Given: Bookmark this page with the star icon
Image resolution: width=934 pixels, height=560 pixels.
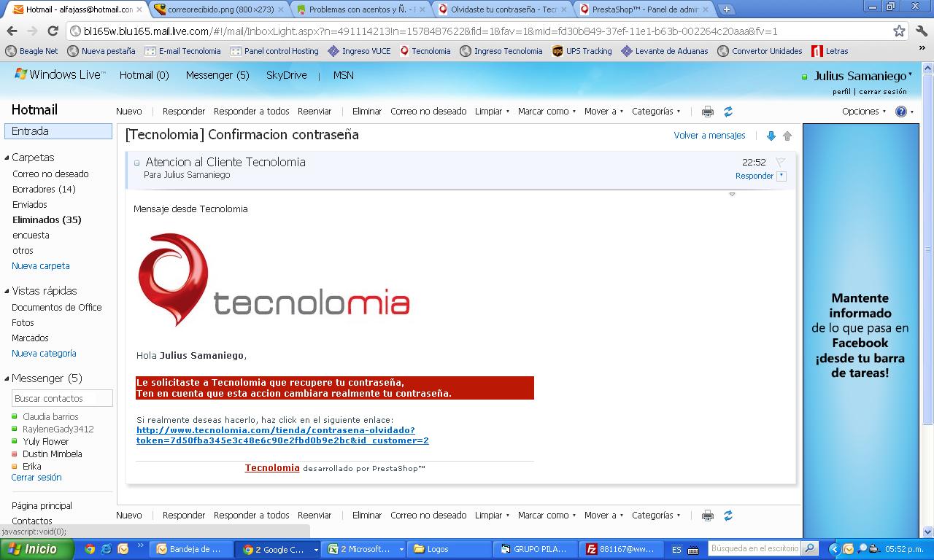Looking at the screenshot, I should click(900, 31).
